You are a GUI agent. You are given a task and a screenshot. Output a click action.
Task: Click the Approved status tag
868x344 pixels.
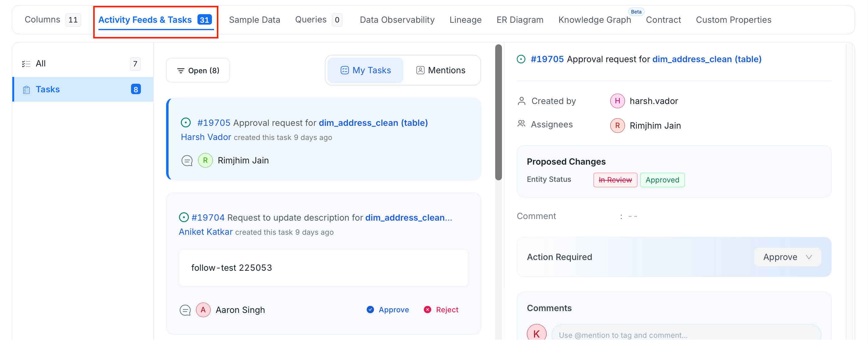point(662,180)
